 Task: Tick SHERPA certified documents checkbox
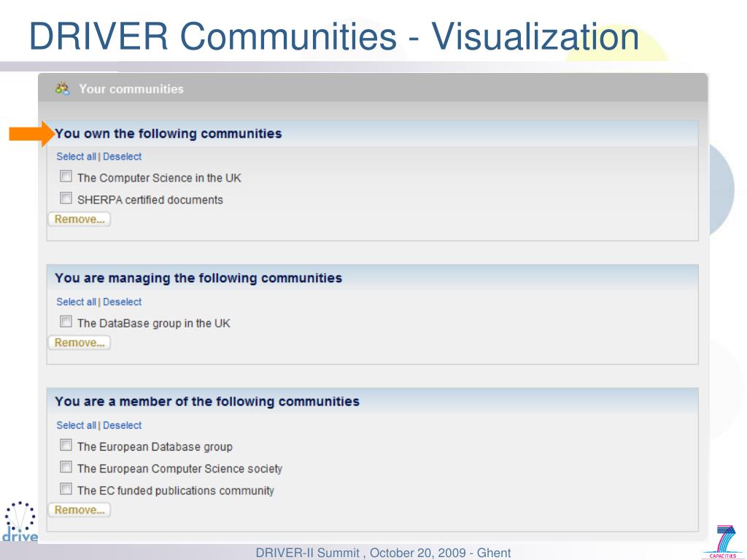click(66, 198)
